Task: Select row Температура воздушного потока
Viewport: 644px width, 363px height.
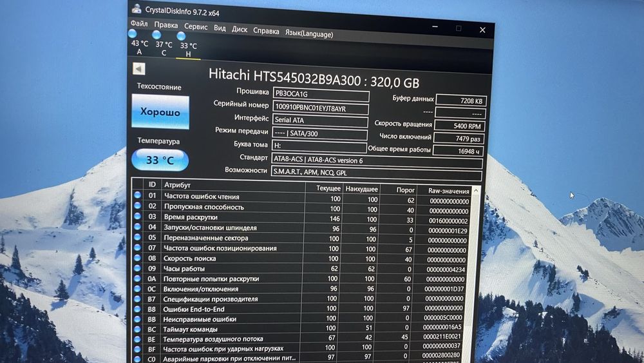Action: (x=299, y=338)
